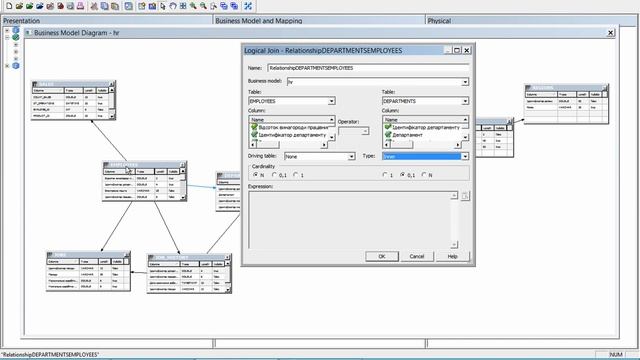Screen dimensions: 640x360
Task: Click Help in Logical Join dialog
Action: (x=452, y=256)
